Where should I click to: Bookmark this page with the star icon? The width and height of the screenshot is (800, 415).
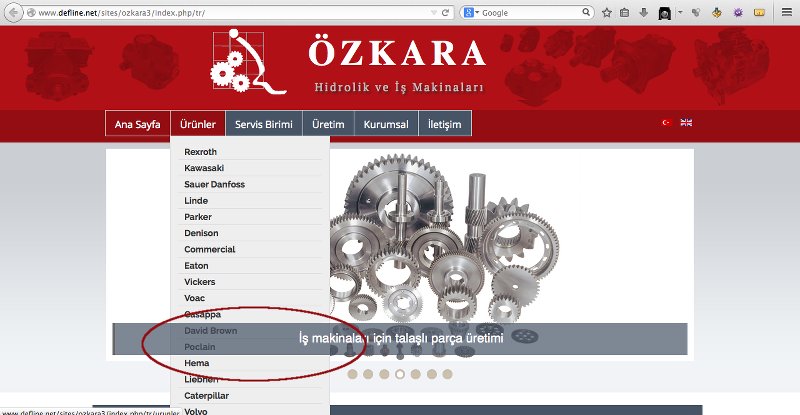tap(606, 13)
